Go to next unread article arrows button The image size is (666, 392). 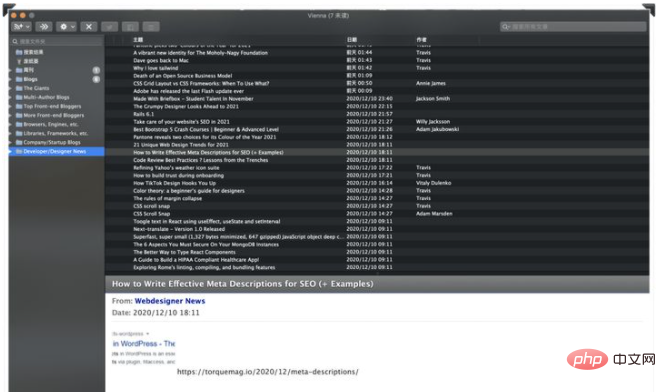[x=44, y=27]
